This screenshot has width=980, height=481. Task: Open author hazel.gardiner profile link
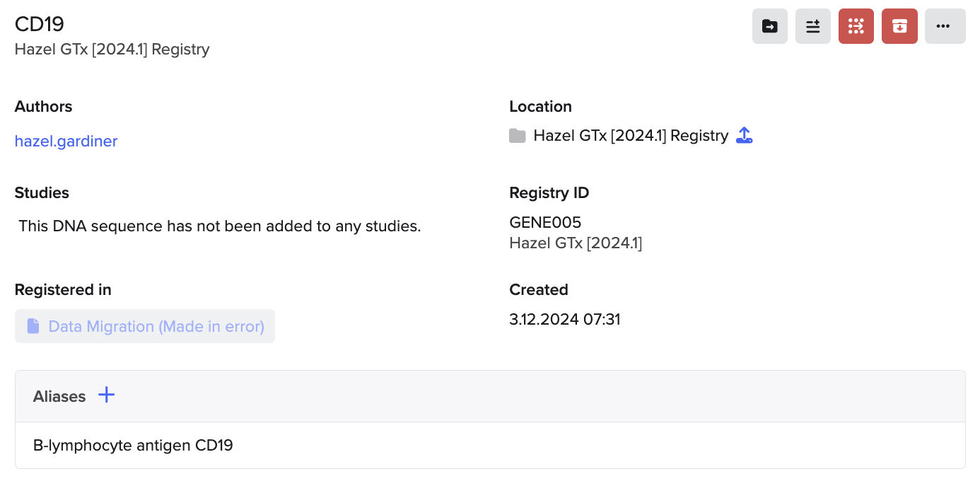click(x=66, y=141)
